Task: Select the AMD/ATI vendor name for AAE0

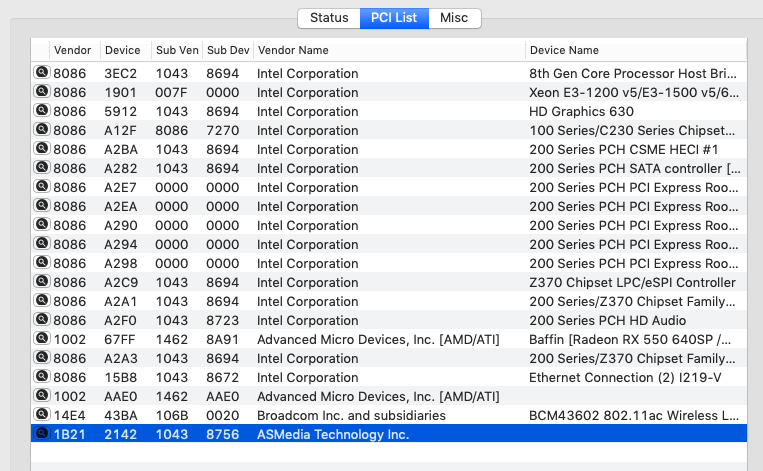Action: [378, 397]
